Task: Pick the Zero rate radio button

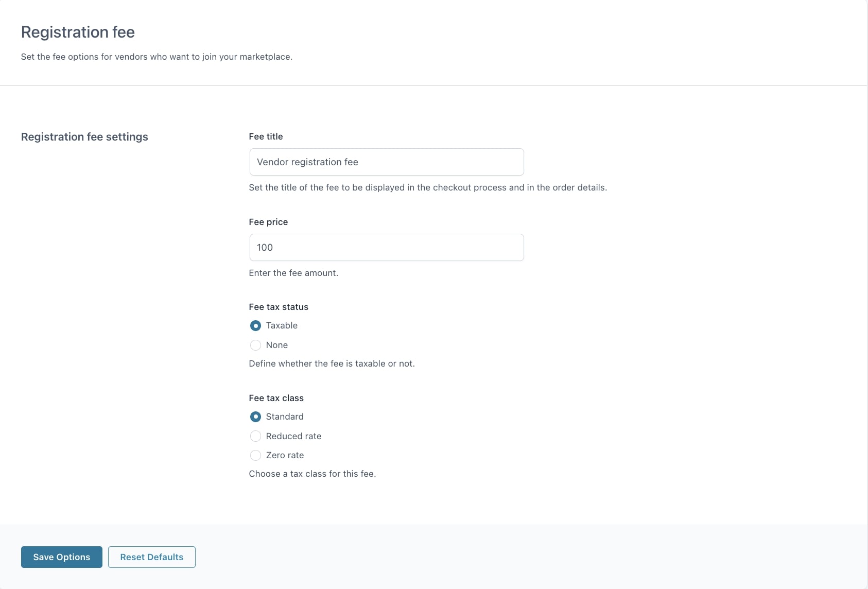Action: click(x=255, y=456)
